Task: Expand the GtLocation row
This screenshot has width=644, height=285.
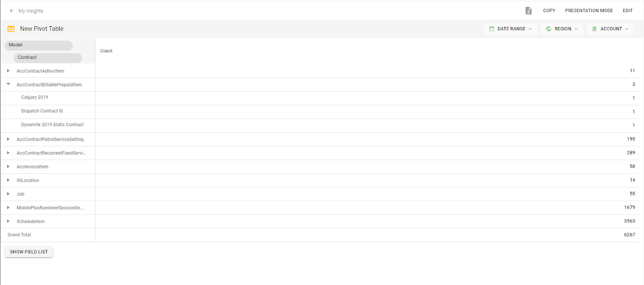Action: 8,180
